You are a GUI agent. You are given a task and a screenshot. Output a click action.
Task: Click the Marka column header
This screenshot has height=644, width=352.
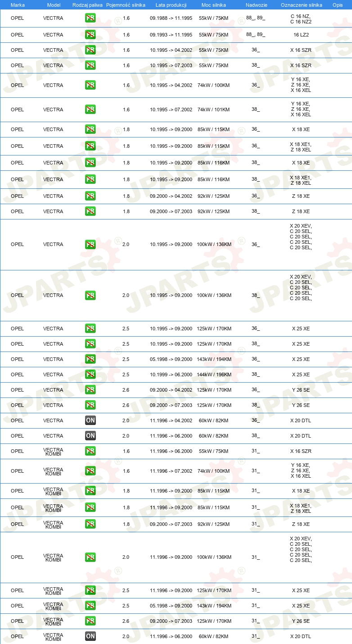tap(18, 5)
